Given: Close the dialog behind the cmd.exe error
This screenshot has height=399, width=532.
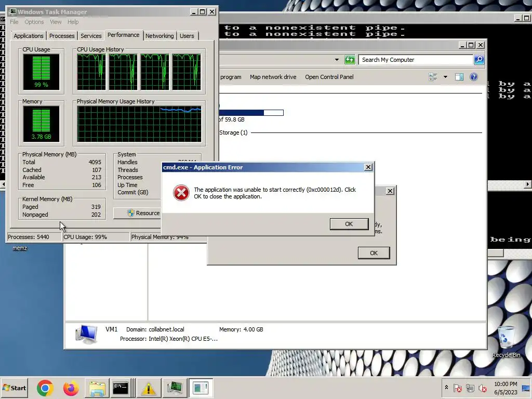Looking at the screenshot, I should [x=390, y=191].
